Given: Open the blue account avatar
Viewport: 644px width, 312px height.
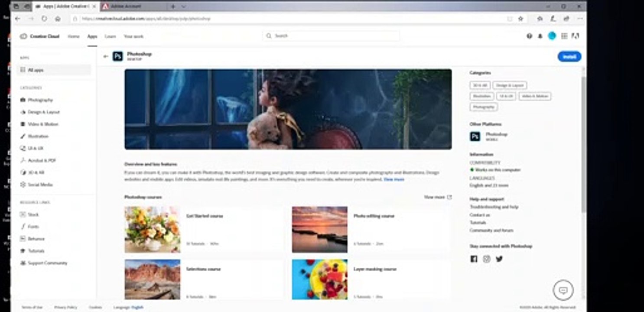Looking at the screenshot, I should (x=552, y=36).
